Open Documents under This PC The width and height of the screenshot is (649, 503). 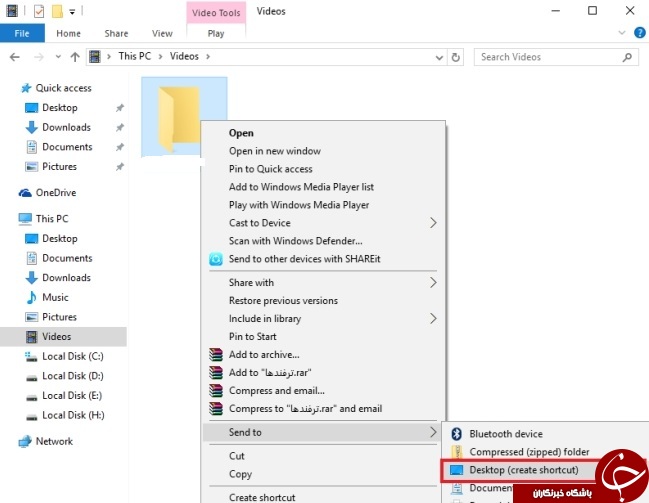[x=59, y=258]
